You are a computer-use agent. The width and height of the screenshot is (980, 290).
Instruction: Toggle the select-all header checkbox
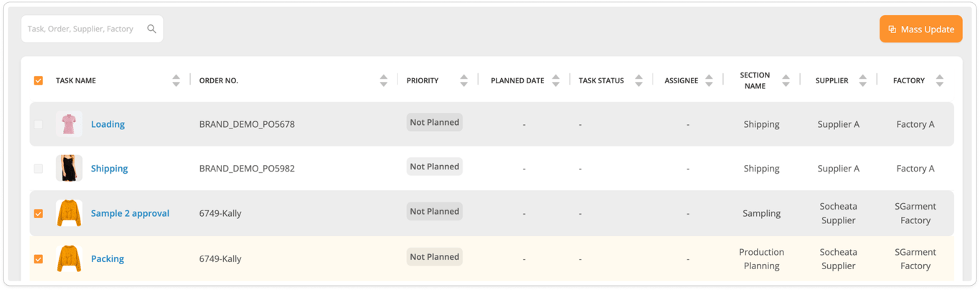39,80
